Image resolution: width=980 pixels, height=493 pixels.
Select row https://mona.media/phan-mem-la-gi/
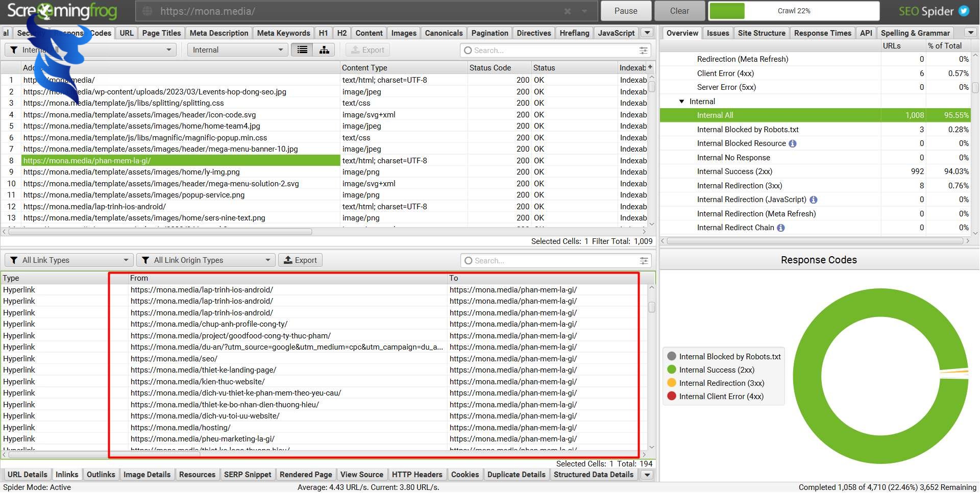pos(181,161)
